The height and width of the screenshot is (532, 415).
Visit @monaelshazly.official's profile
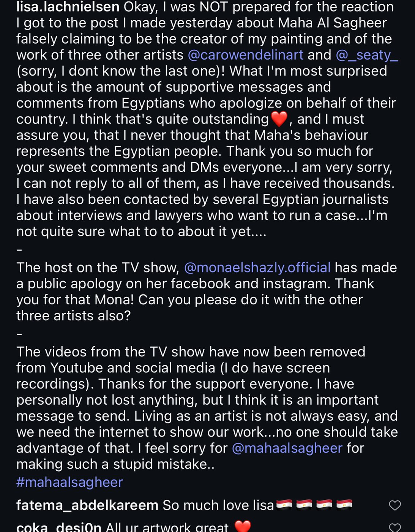click(x=257, y=268)
